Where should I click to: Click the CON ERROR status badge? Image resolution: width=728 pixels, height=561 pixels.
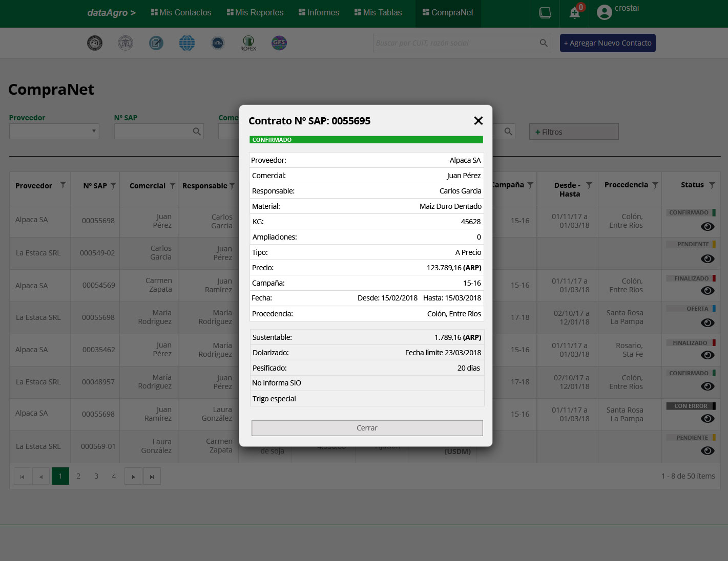pyautogui.click(x=691, y=406)
